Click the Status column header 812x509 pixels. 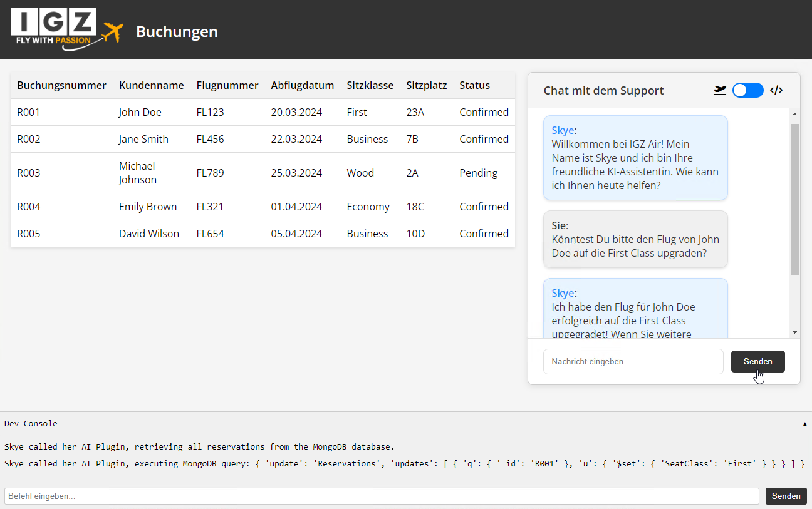point(474,85)
